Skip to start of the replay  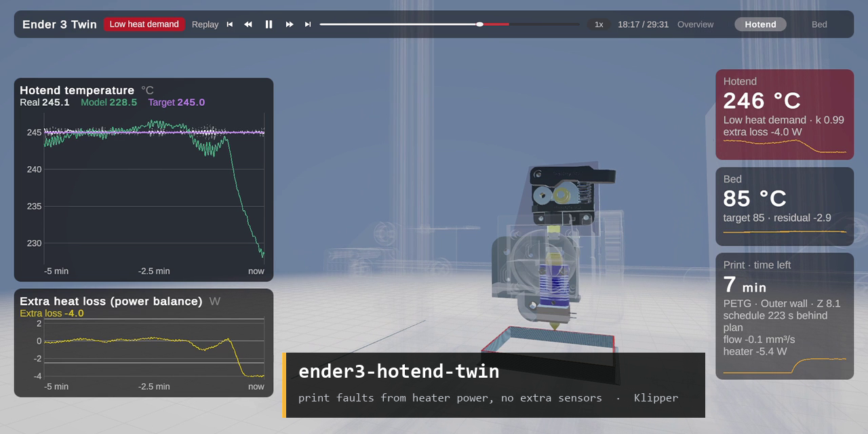[230, 24]
